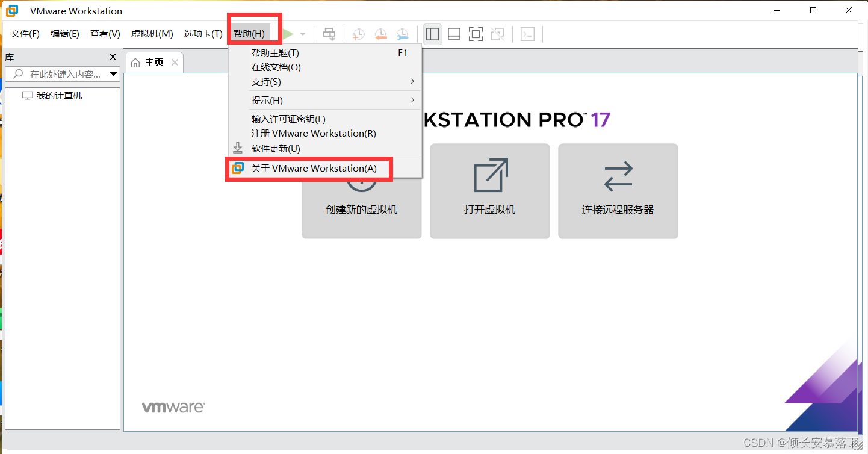Close the 库 library panel

tap(113, 57)
